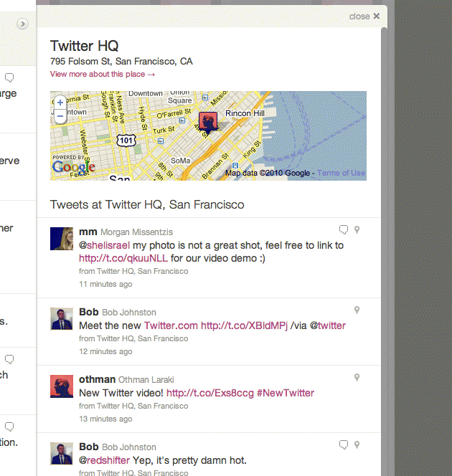Click the Twitter.com link in Bob's tweet
This screenshot has width=452, height=476.
(171, 325)
